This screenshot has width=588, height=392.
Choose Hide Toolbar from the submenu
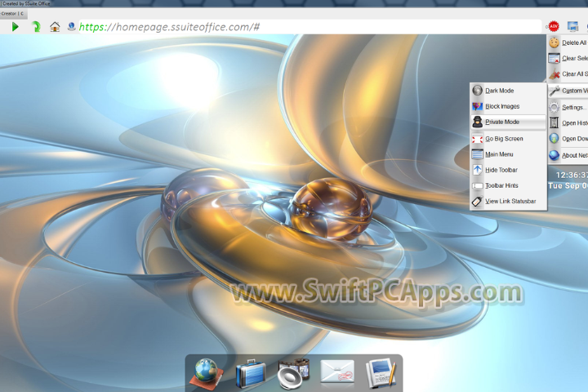[508, 170]
